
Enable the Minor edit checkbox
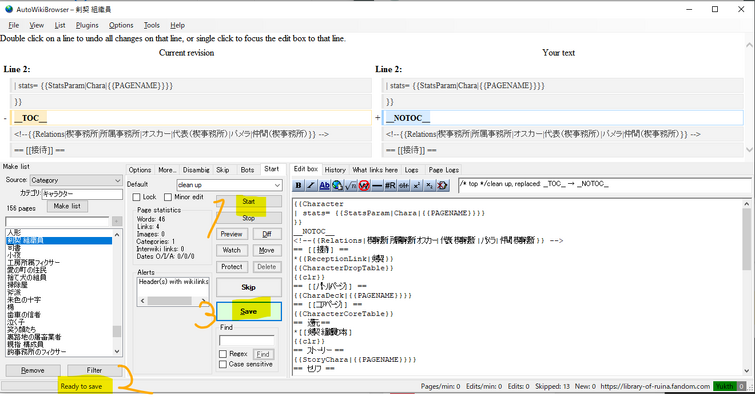(168, 197)
